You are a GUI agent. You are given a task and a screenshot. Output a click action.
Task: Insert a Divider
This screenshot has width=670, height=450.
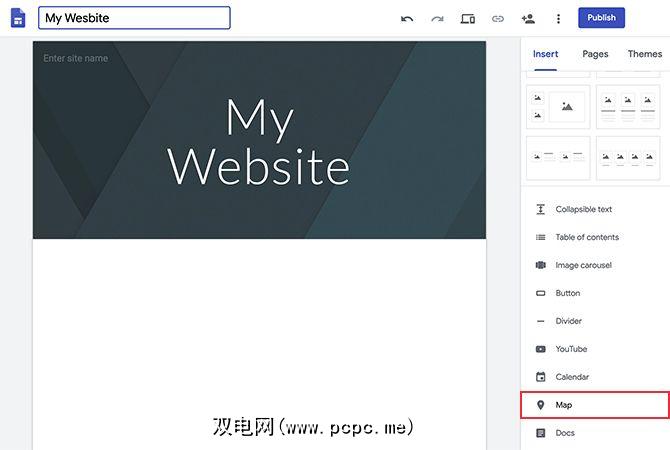(x=595, y=321)
